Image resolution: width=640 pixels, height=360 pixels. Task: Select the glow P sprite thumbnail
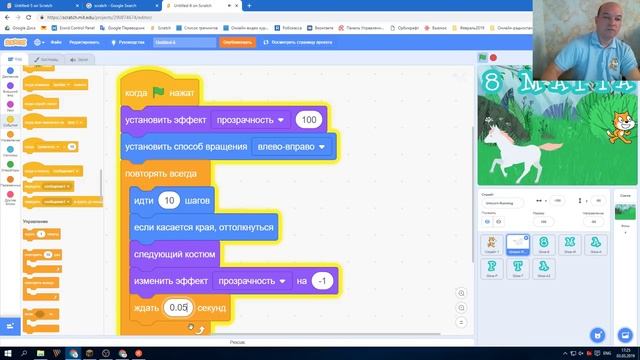point(491,269)
